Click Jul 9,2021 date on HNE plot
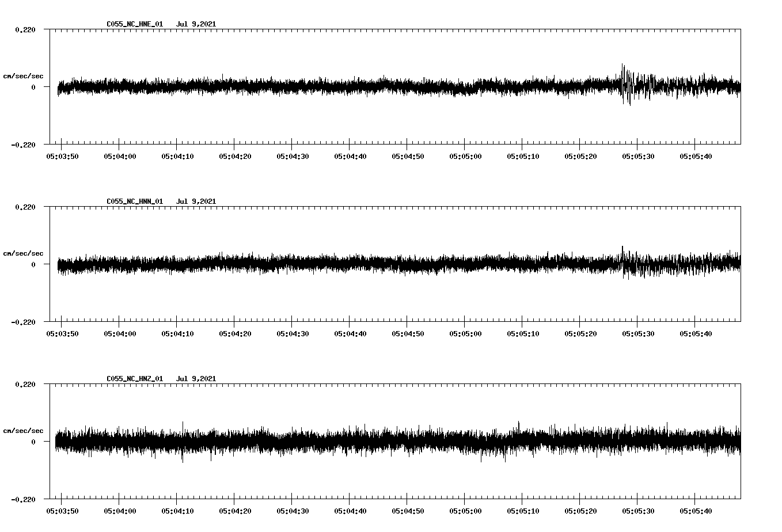The width and height of the screenshot is (782, 532). click(196, 24)
